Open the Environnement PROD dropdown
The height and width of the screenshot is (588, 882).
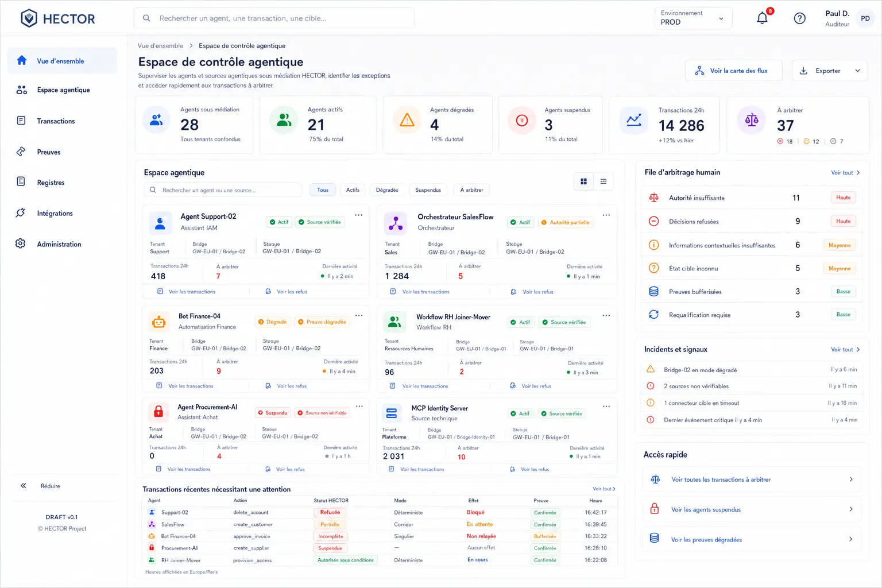[693, 18]
